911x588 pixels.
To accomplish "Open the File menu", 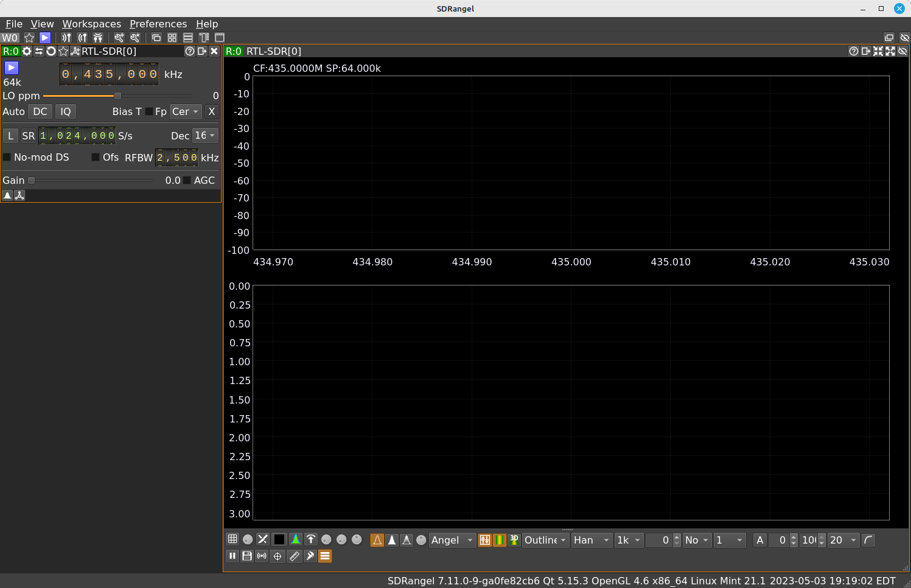I will tap(14, 24).
